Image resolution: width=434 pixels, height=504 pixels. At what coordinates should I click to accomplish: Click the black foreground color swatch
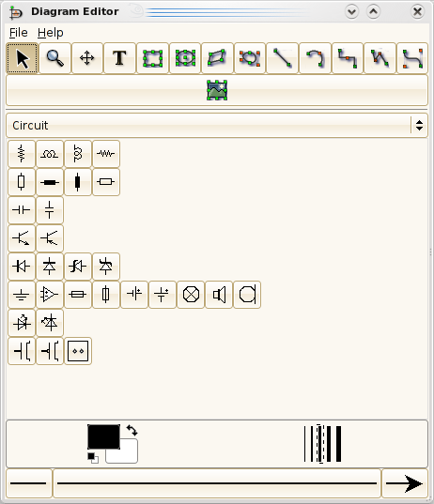(x=103, y=436)
